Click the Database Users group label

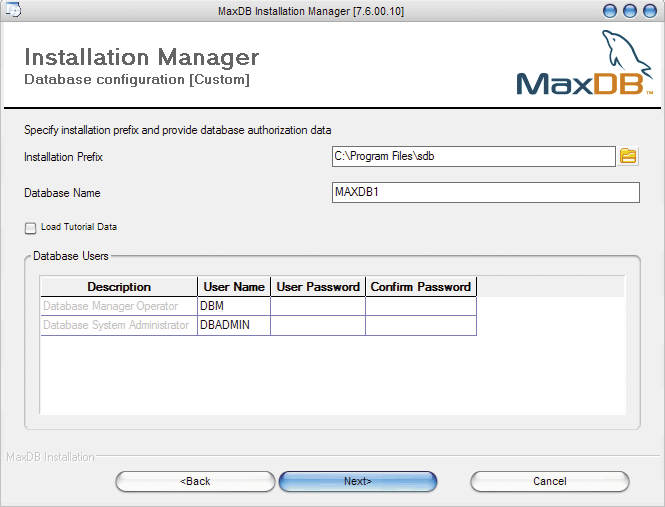coord(71,256)
